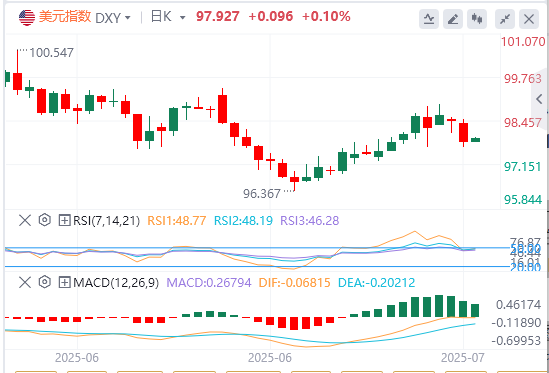This screenshot has width=549, height=373.
Task: Click the US flag icon next to 美元指数
Action: (x=27, y=18)
